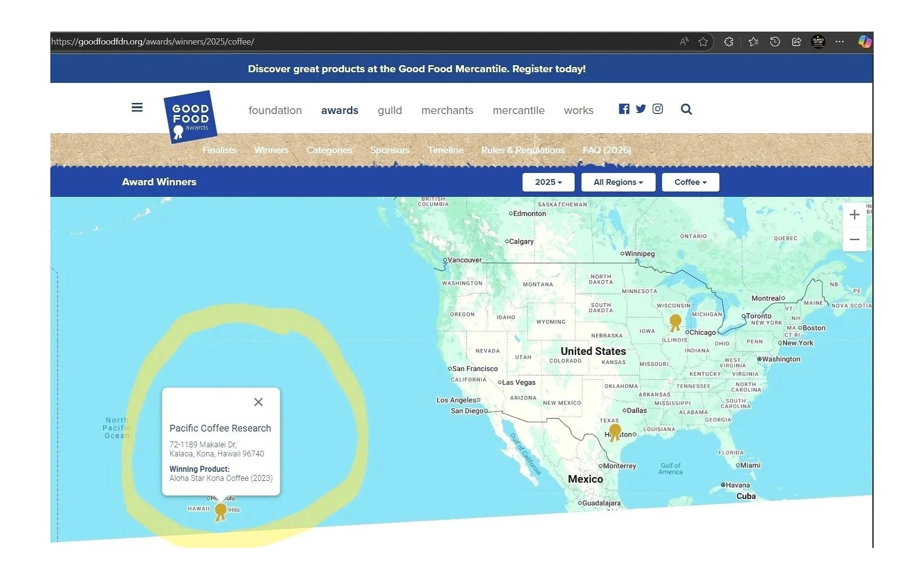Viewport: 924px width, 579px height.
Task: Close the Pacific Coffee Research popup
Action: 258,402
